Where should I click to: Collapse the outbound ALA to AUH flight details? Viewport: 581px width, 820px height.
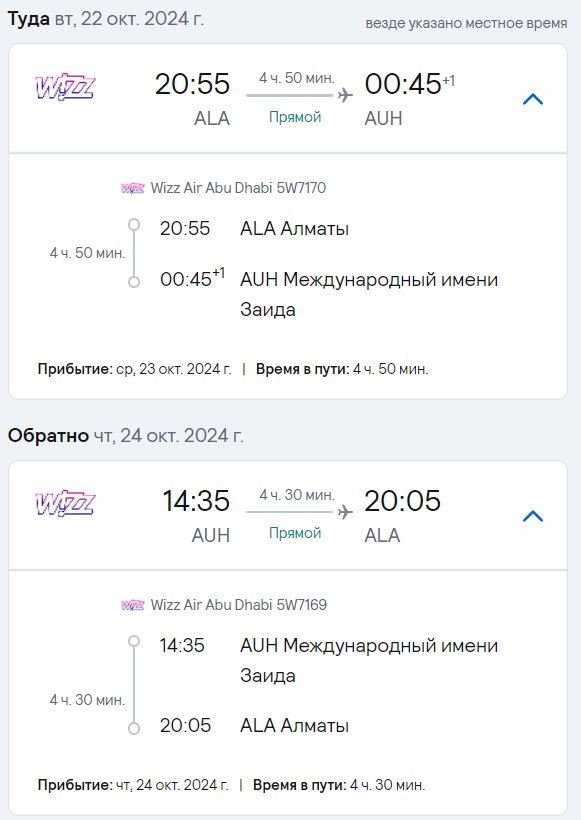click(x=533, y=99)
